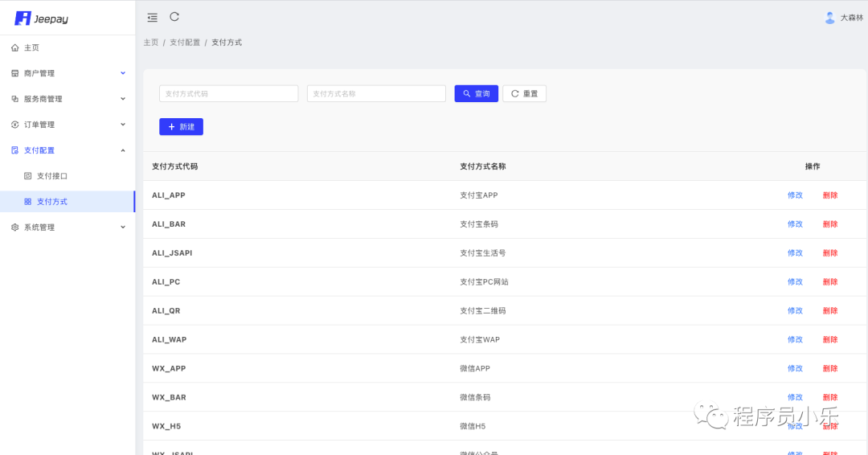Click 支付配置 in the breadcrumb
868x455 pixels.
(x=185, y=43)
